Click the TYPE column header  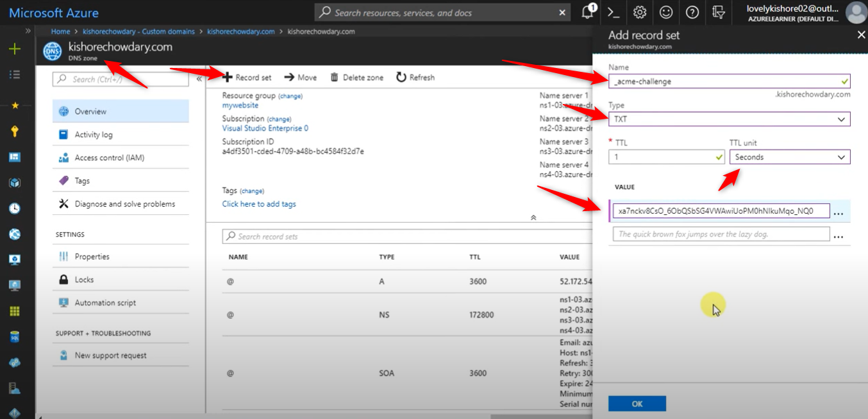[x=387, y=257]
